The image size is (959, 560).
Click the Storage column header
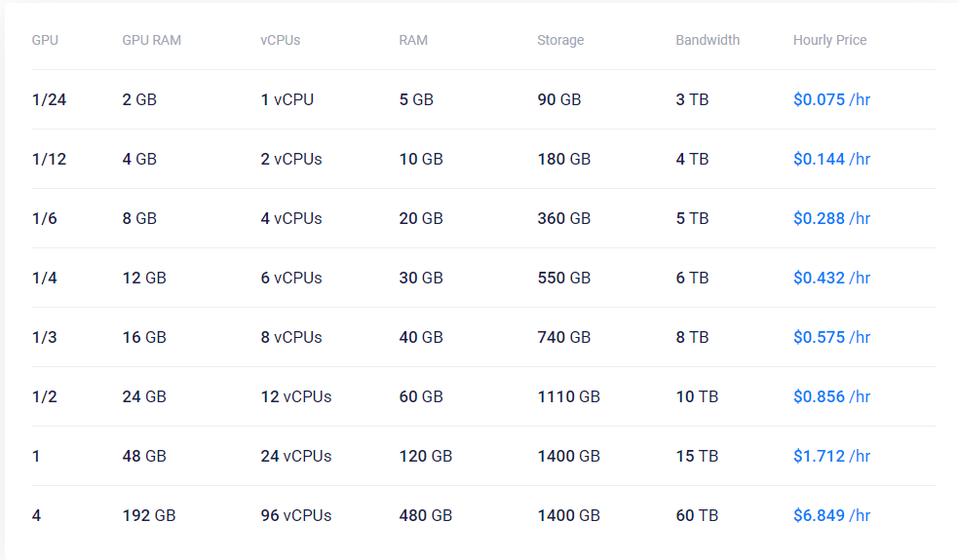tap(560, 40)
